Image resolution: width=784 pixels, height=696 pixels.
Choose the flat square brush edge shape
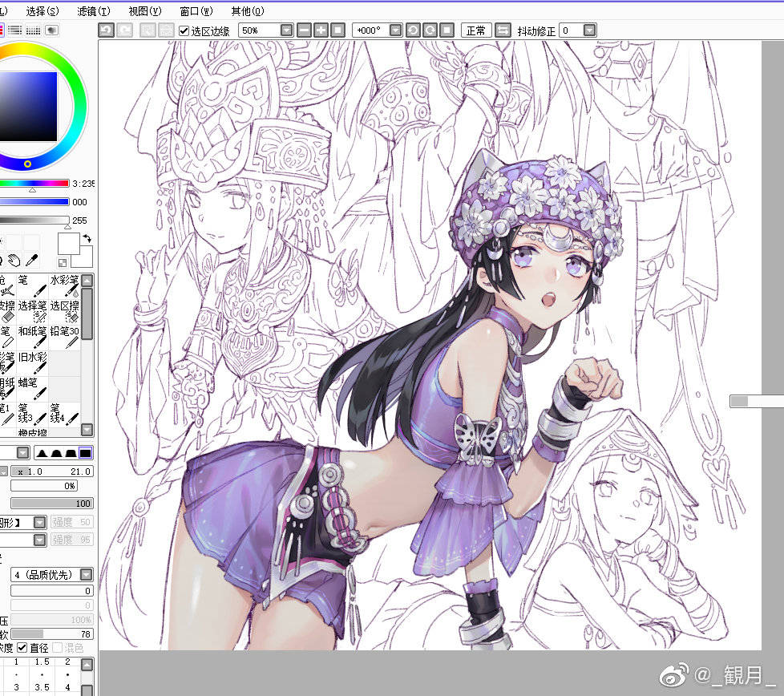tap(86, 453)
